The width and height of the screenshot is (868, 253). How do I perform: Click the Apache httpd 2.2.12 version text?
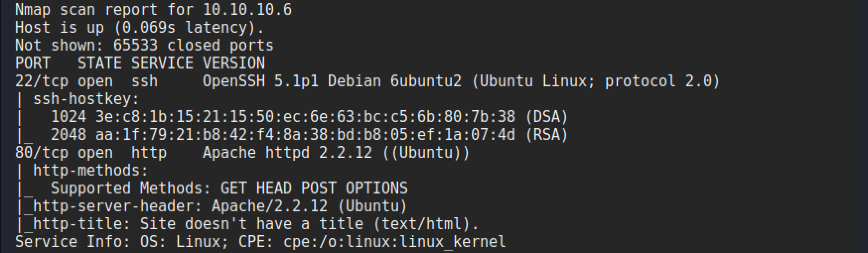(x=287, y=152)
